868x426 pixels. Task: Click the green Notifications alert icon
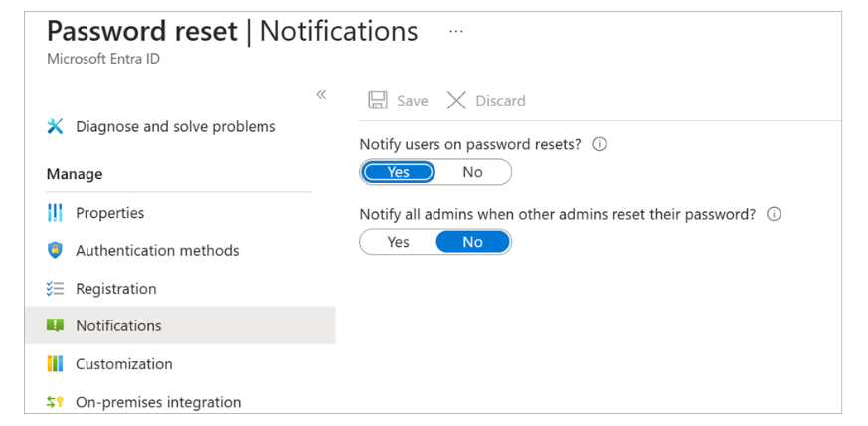(55, 325)
